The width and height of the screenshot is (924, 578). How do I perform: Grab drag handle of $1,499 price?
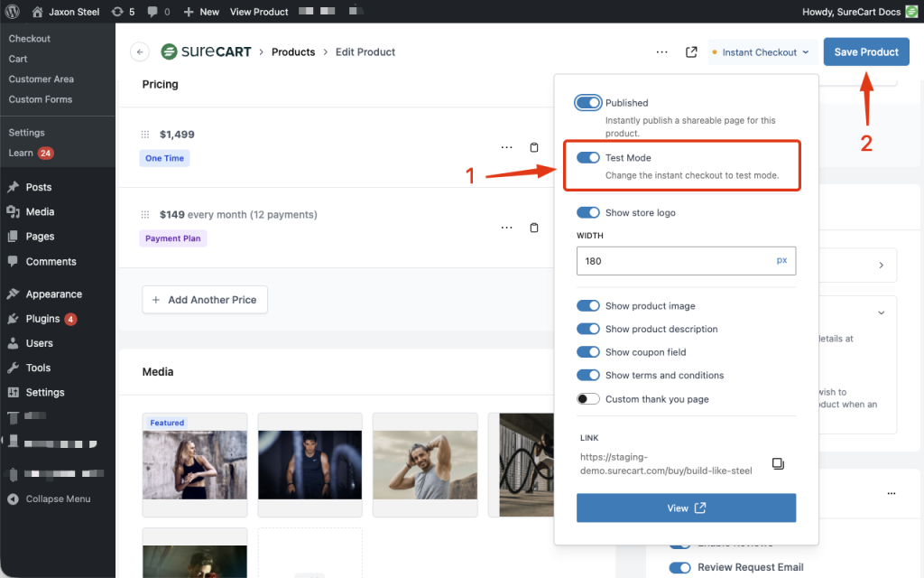point(145,135)
